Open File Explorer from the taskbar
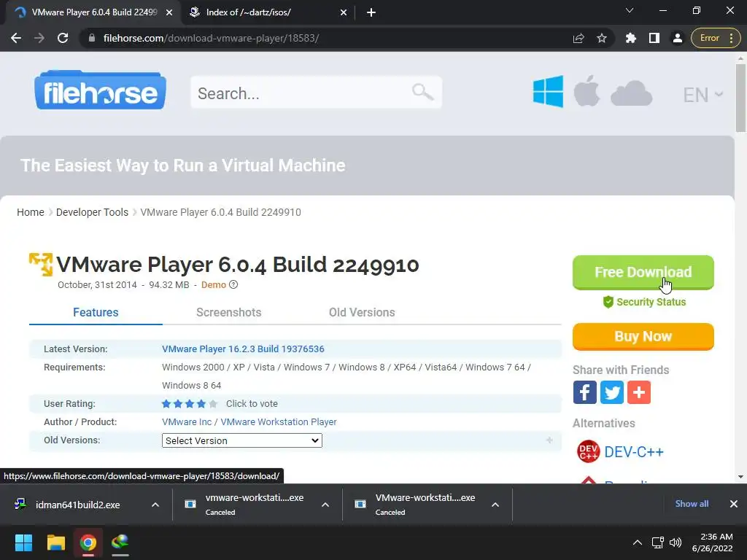Screen dimensions: 747x560 click(55, 542)
